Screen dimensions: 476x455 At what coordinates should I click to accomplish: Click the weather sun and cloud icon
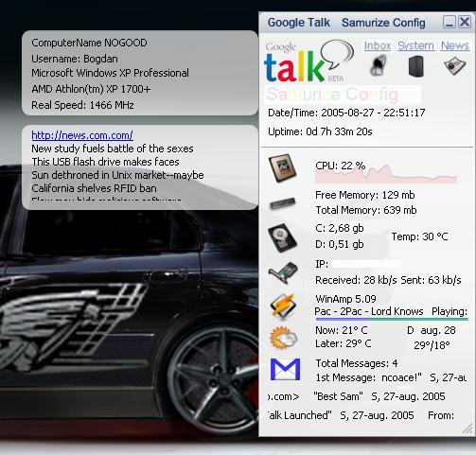point(283,338)
